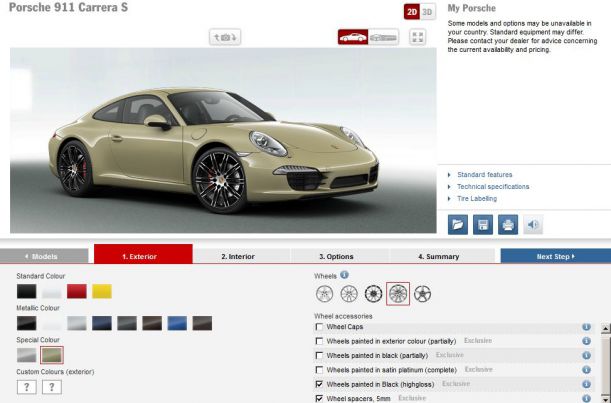This screenshot has width=611, height=403.
Task: Pick the black metallic colour swatch
Action: (26, 323)
